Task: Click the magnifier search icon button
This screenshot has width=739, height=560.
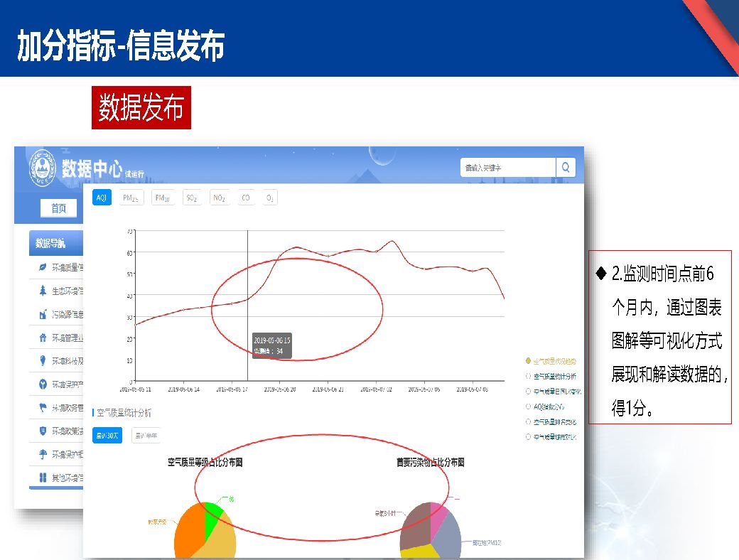Action: pyautogui.click(x=566, y=167)
